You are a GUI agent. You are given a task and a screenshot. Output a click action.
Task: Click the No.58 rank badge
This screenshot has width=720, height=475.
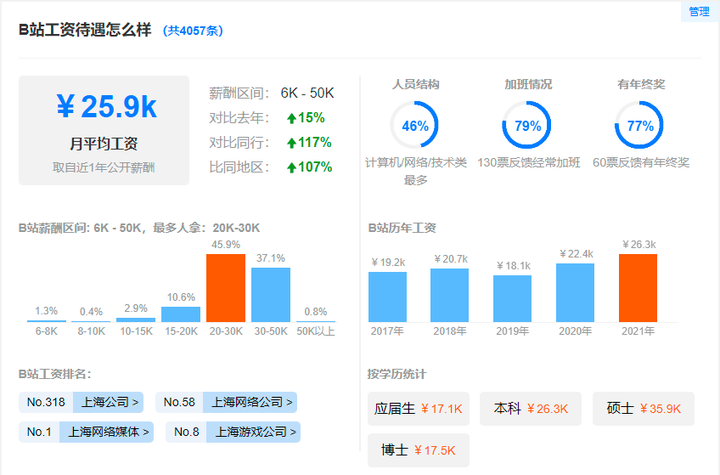click(179, 402)
